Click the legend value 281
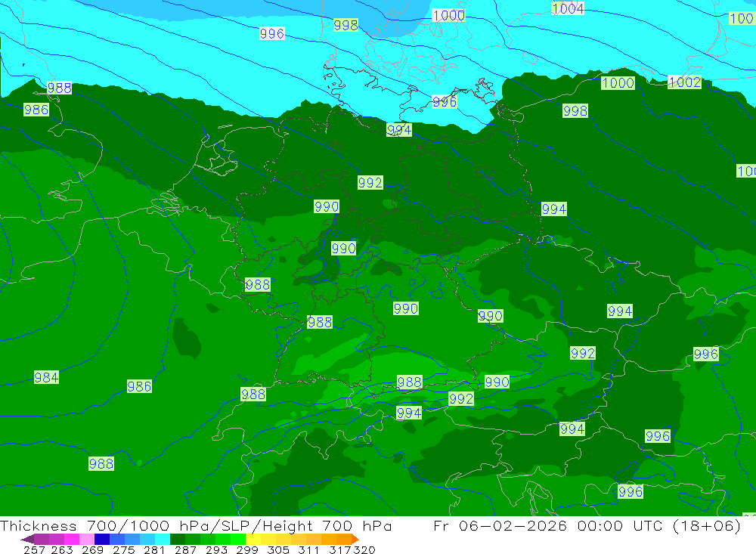Screen dimensions: 756x554 tap(153, 549)
